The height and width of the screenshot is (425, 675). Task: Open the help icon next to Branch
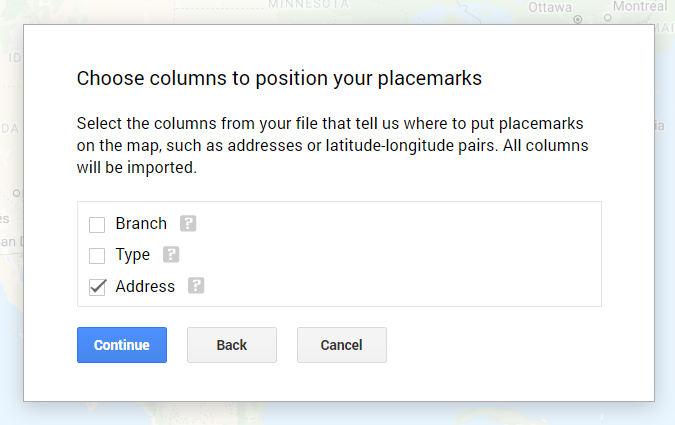188,223
